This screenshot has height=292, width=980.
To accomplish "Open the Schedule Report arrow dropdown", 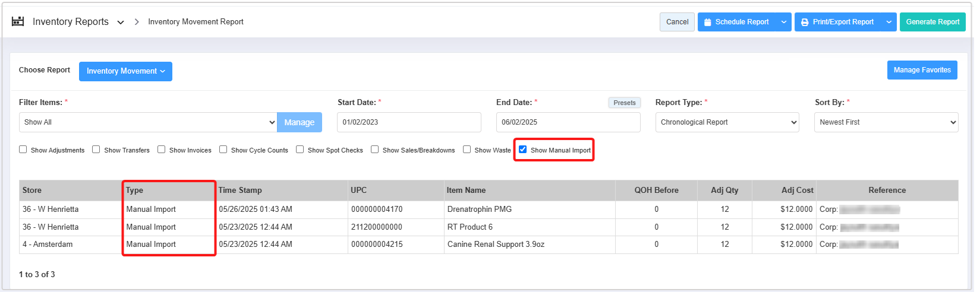I will pos(783,22).
